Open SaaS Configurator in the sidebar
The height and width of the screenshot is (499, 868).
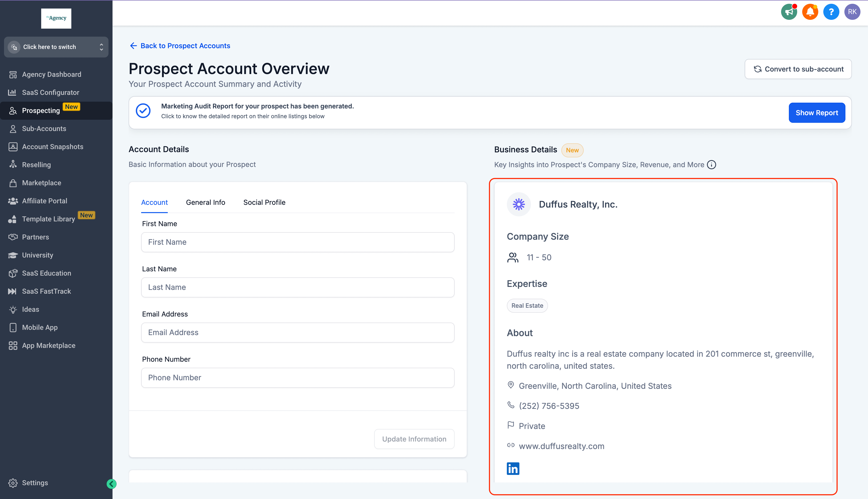coord(50,93)
